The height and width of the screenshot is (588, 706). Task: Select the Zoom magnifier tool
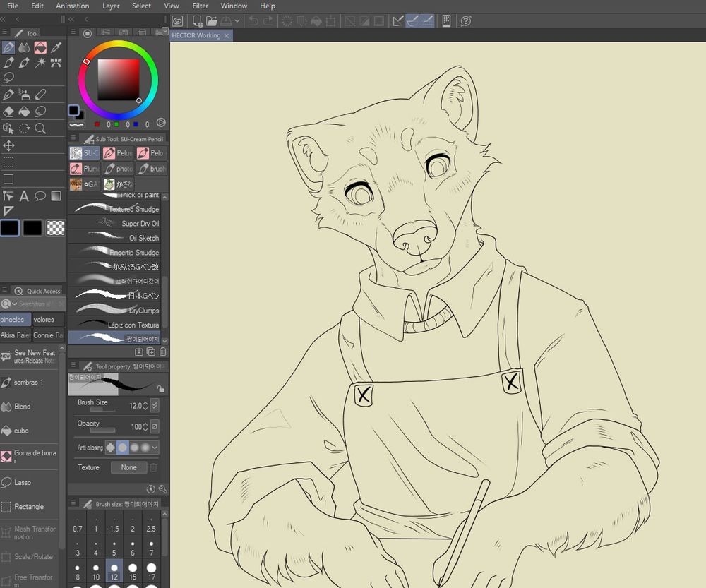40,128
